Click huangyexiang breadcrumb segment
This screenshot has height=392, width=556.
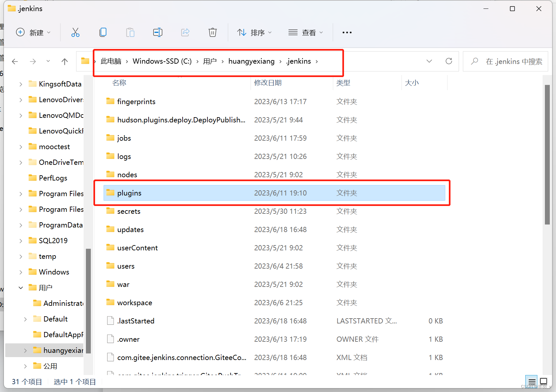(x=251, y=61)
